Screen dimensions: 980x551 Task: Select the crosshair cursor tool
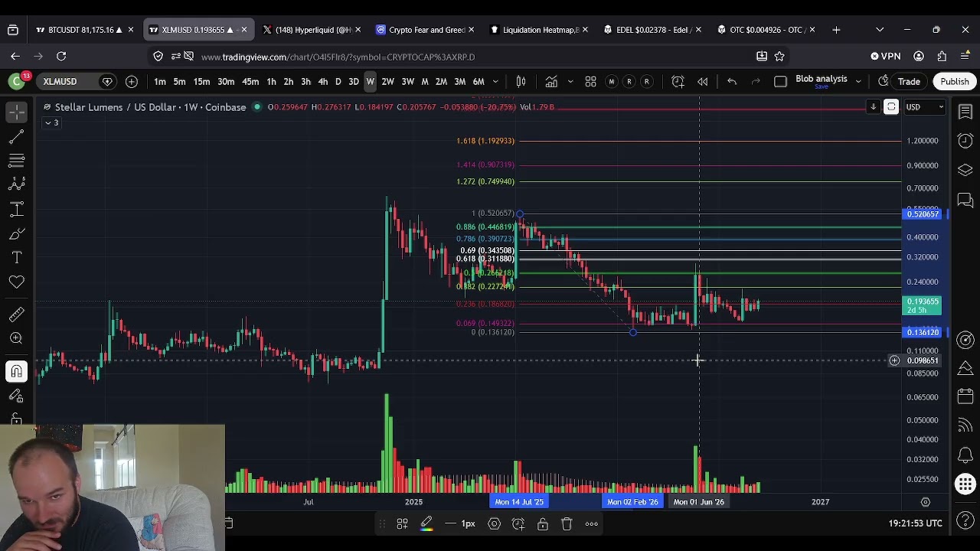(x=16, y=112)
